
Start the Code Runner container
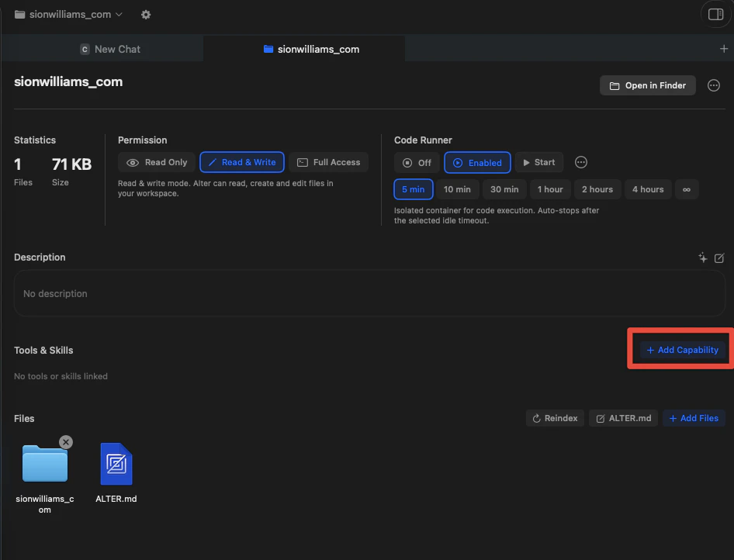538,162
